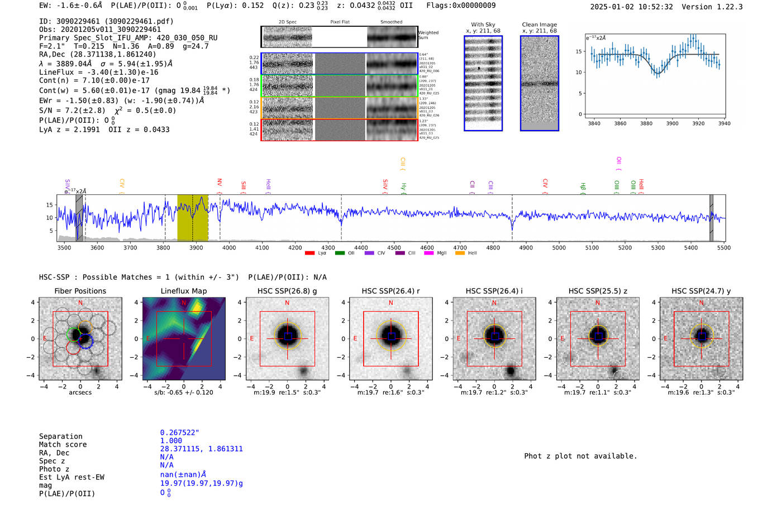This screenshot has height=532, width=782.
Task: Click the Fiber Positions image
Action: pyautogui.click(x=80, y=338)
